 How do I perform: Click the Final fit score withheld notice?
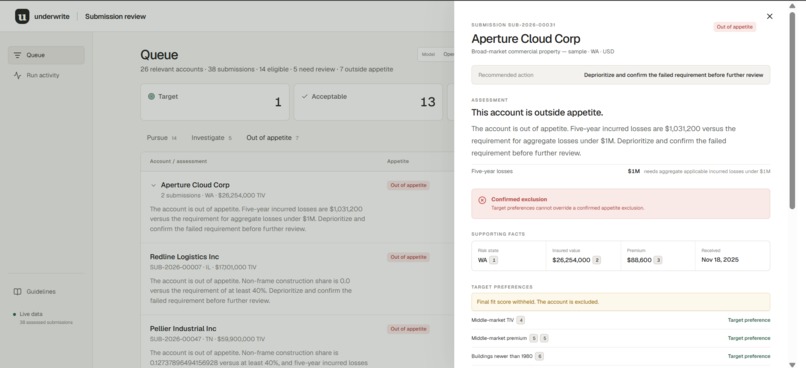620,302
